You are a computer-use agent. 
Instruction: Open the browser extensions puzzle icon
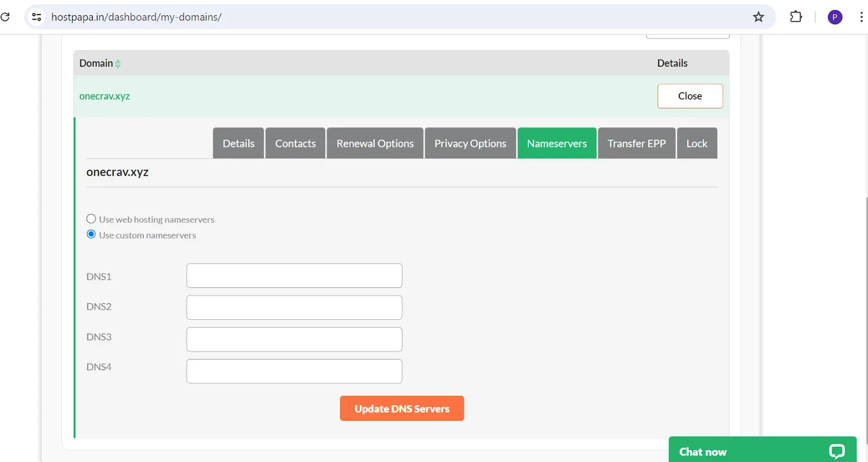click(x=796, y=17)
